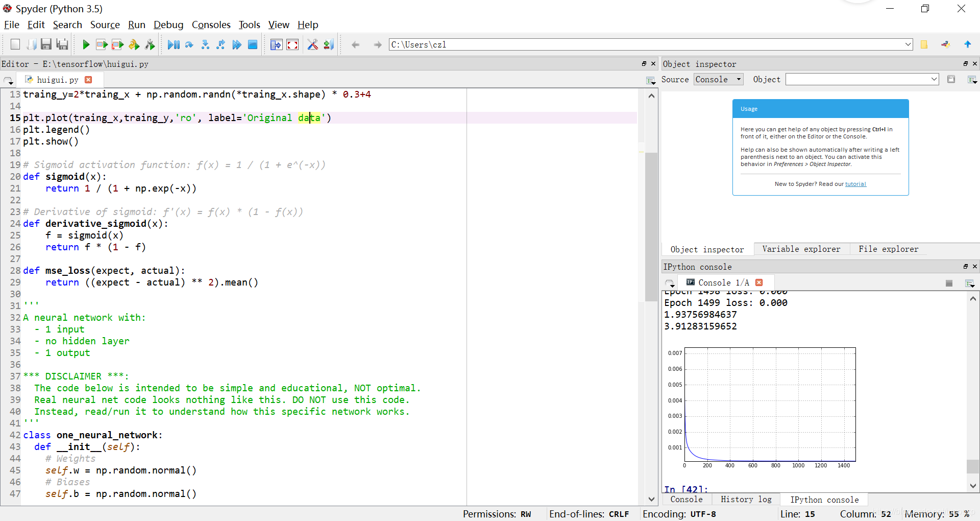Open the PYTHONPATH manager
Image resolution: width=980 pixels, height=521 pixels.
[x=329, y=45]
